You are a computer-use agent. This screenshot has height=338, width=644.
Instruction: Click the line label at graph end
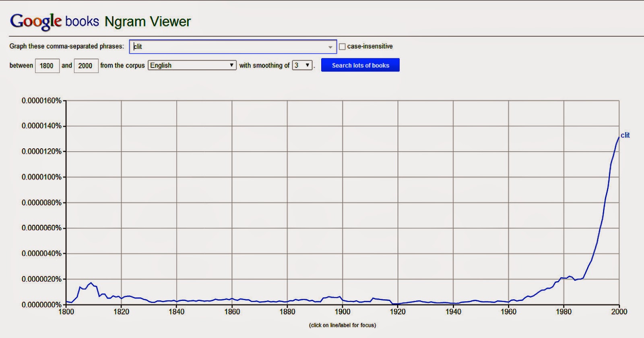(x=625, y=135)
